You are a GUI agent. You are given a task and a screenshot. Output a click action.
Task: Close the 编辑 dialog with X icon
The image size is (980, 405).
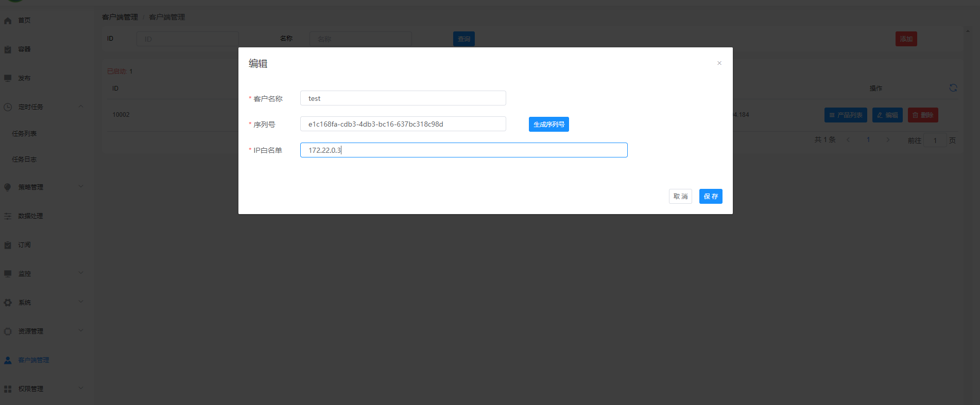point(719,63)
